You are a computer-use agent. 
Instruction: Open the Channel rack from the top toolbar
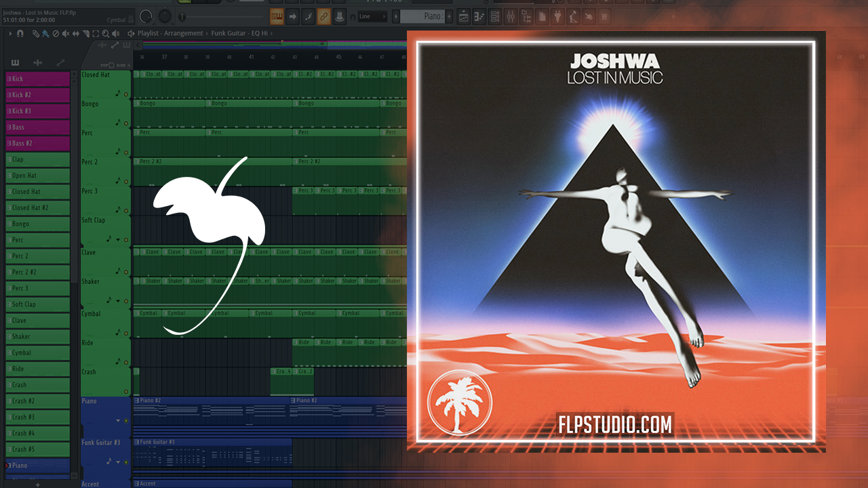click(x=494, y=16)
